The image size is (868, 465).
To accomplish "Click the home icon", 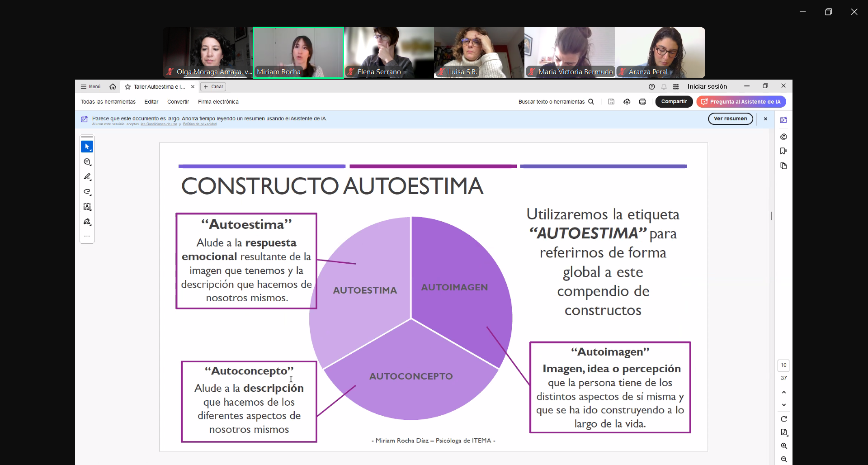I will coord(113,86).
